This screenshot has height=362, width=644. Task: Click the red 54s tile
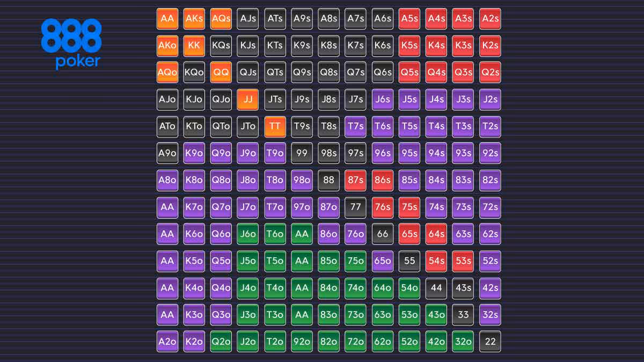[436, 260]
